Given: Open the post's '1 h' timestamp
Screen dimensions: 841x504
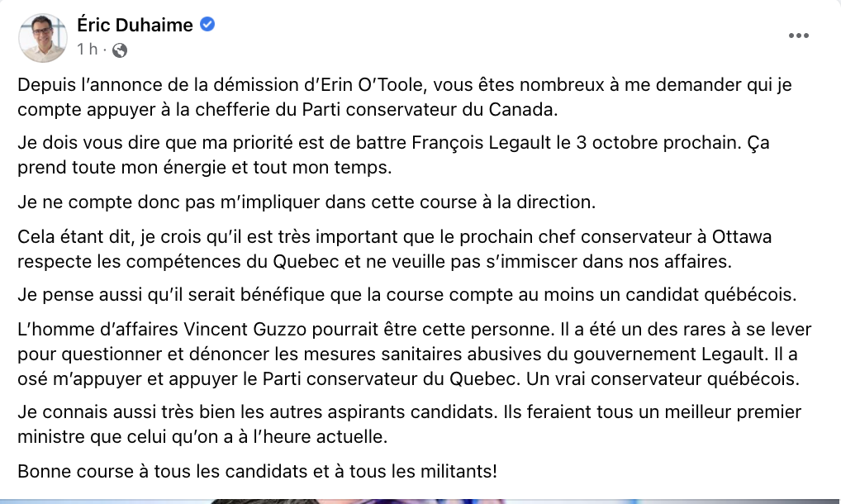Looking at the screenshot, I should click(87, 50).
